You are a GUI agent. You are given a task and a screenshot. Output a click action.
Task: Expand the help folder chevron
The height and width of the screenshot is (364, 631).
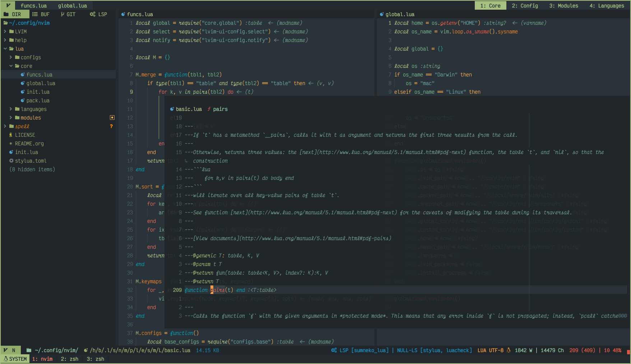coord(5,40)
